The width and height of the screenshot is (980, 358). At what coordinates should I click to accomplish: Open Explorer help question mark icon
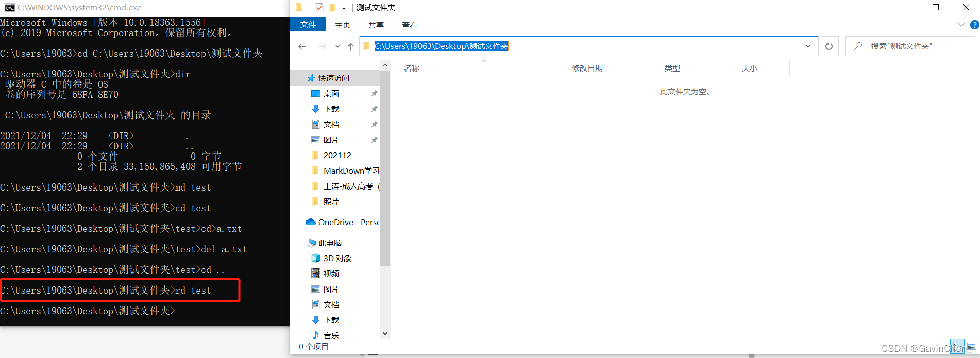coord(974,25)
